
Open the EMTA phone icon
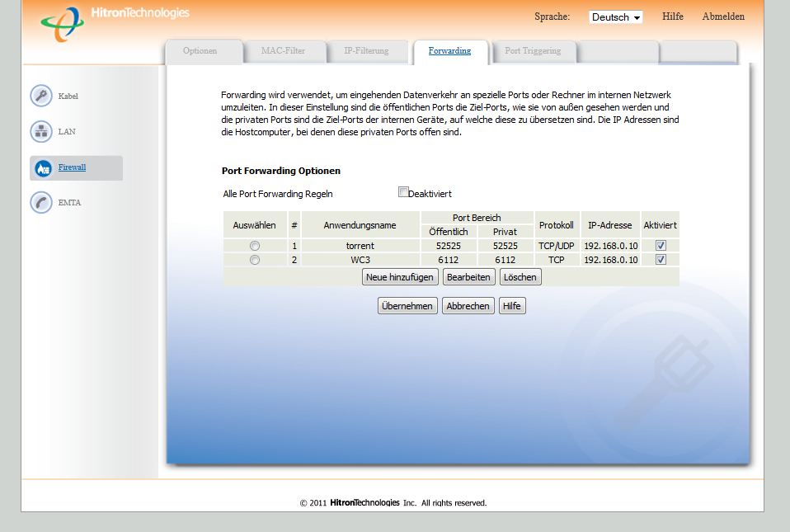pyautogui.click(x=40, y=203)
